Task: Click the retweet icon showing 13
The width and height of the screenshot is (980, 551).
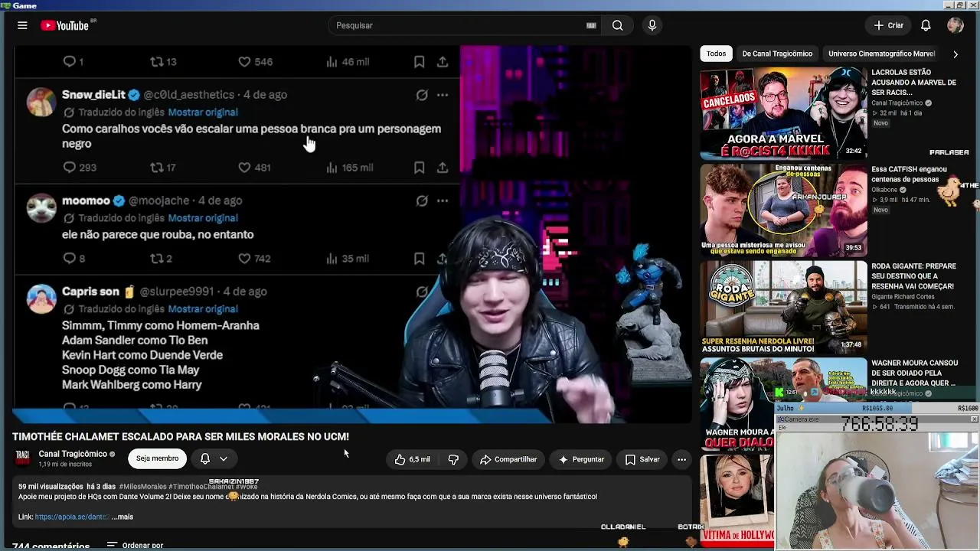Action: 156,62
